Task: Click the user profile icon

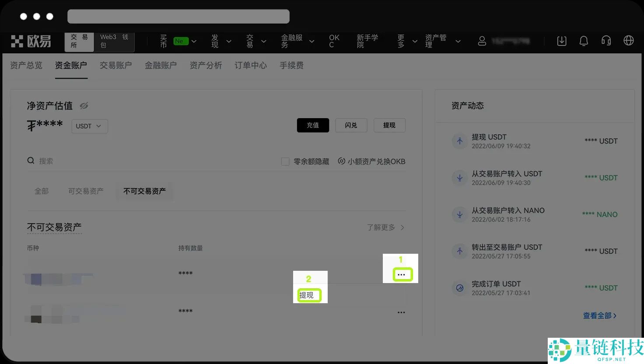Action: point(482,41)
